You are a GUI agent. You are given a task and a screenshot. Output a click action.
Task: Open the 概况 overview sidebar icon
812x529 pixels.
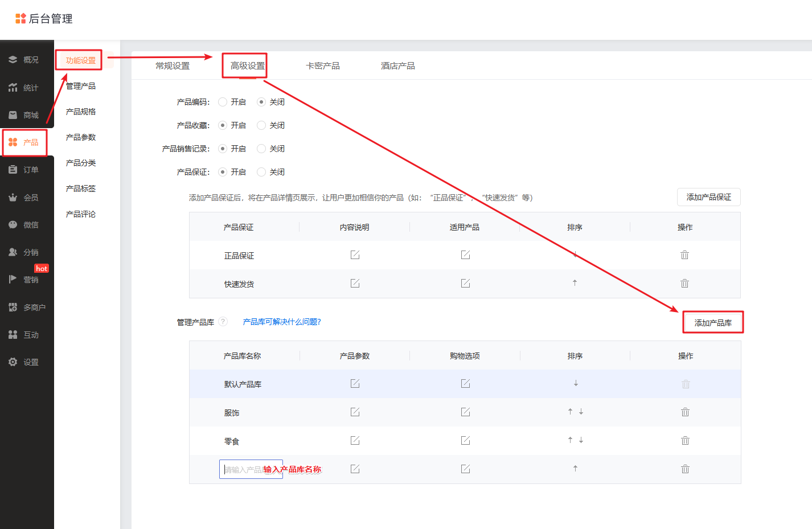(26, 59)
